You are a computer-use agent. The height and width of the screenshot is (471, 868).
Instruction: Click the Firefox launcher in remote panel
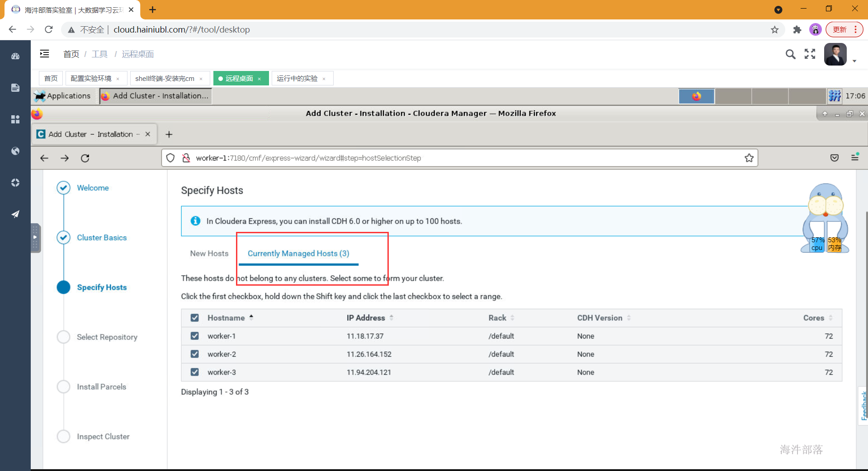pos(697,96)
